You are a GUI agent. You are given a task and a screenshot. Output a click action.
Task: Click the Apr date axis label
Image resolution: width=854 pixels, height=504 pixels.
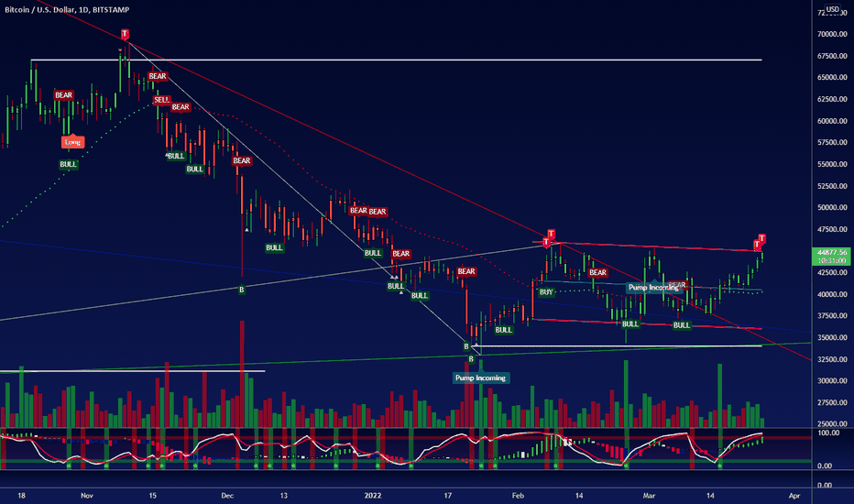(794, 495)
